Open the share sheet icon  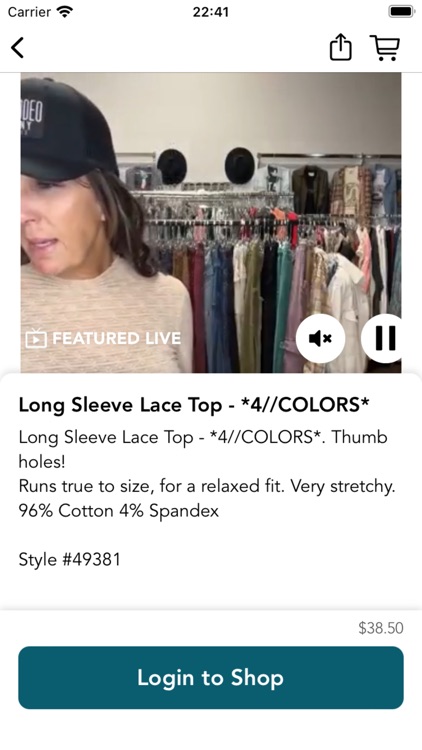coord(341,47)
